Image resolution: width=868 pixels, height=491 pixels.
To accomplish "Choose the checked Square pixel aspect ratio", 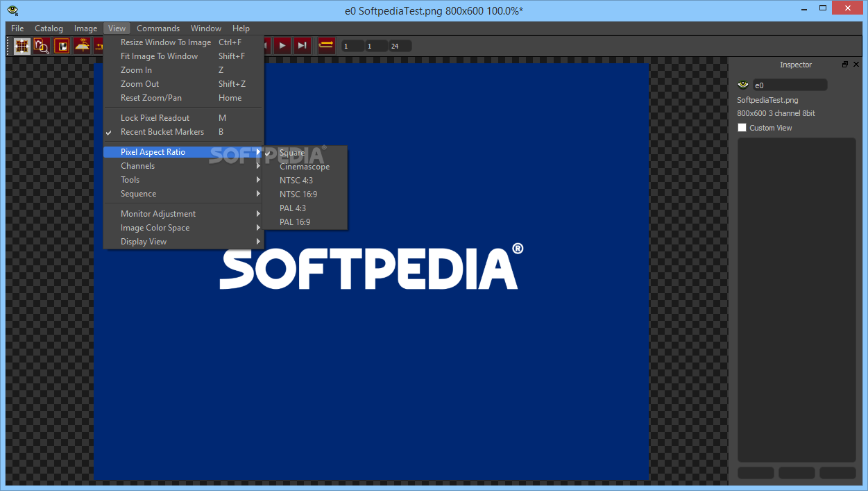I will coord(305,153).
